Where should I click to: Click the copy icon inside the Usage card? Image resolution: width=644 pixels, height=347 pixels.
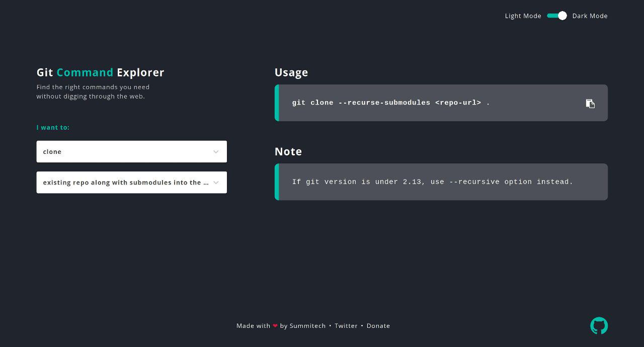590,104
